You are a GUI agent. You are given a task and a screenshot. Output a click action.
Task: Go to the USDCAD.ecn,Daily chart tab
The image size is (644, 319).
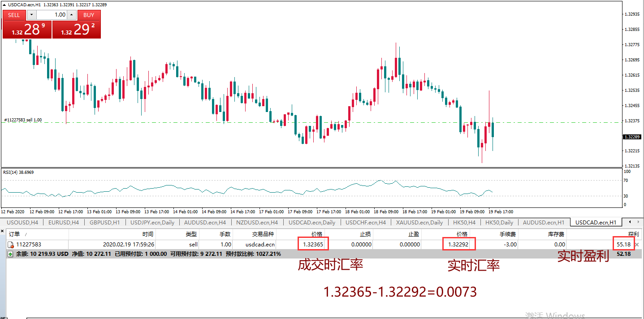point(312,222)
